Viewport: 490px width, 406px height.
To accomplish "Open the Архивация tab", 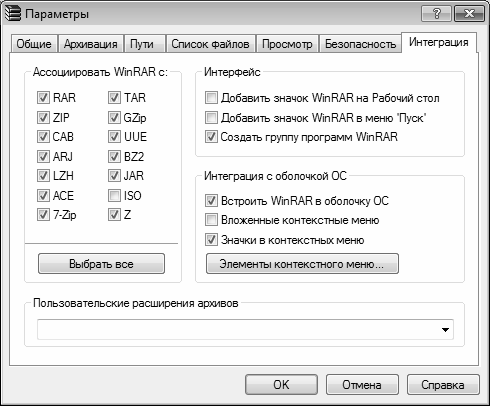I will (91, 44).
